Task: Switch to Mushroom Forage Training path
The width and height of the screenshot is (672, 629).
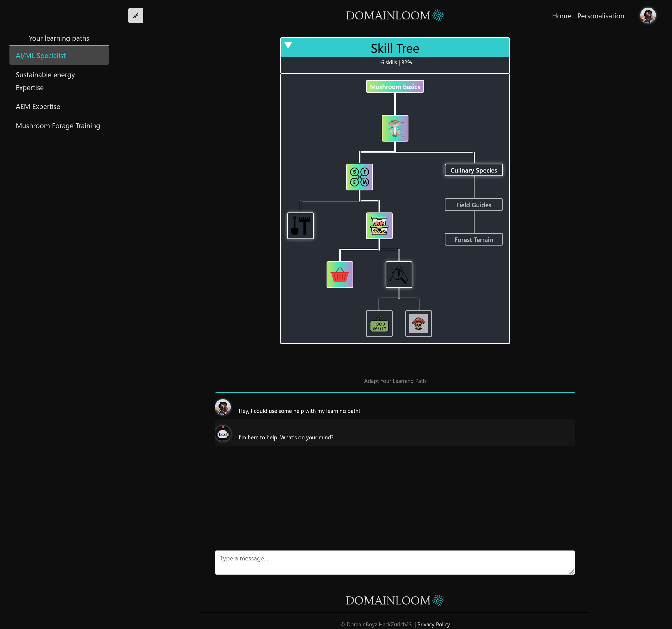Action: click(58, 126)
